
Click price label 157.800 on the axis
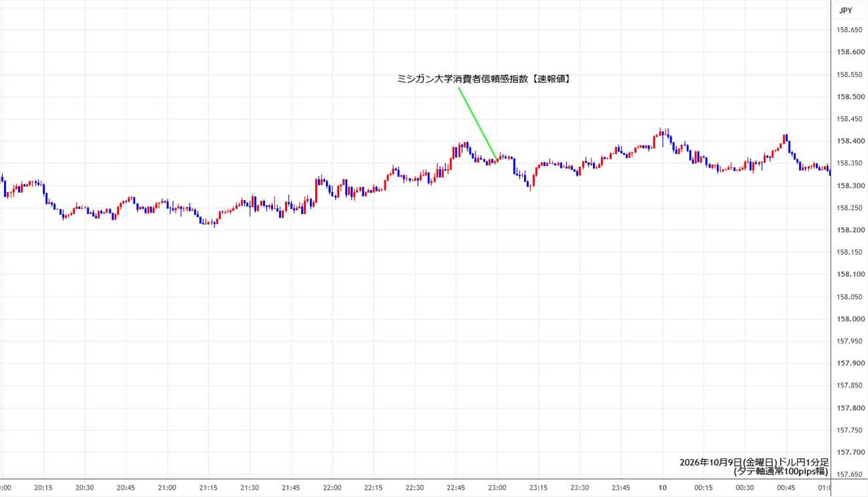pyautogui.click(x=849, y=408)
